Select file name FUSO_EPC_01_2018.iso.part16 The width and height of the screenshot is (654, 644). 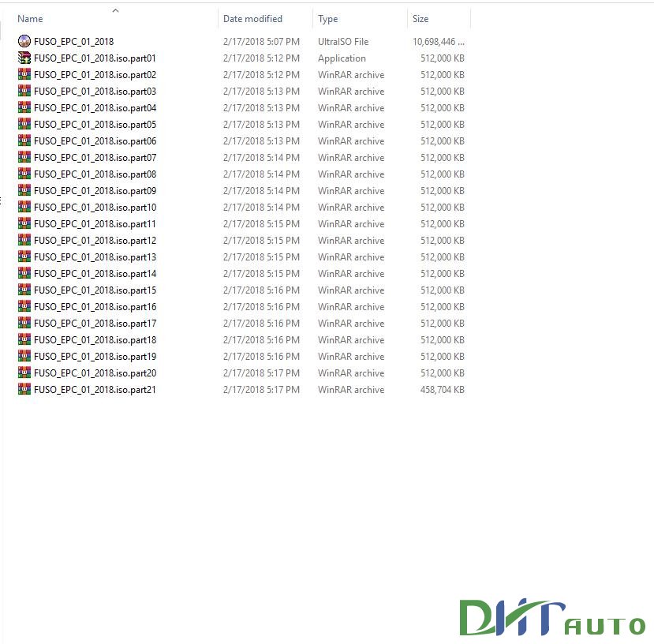[95, 307]
